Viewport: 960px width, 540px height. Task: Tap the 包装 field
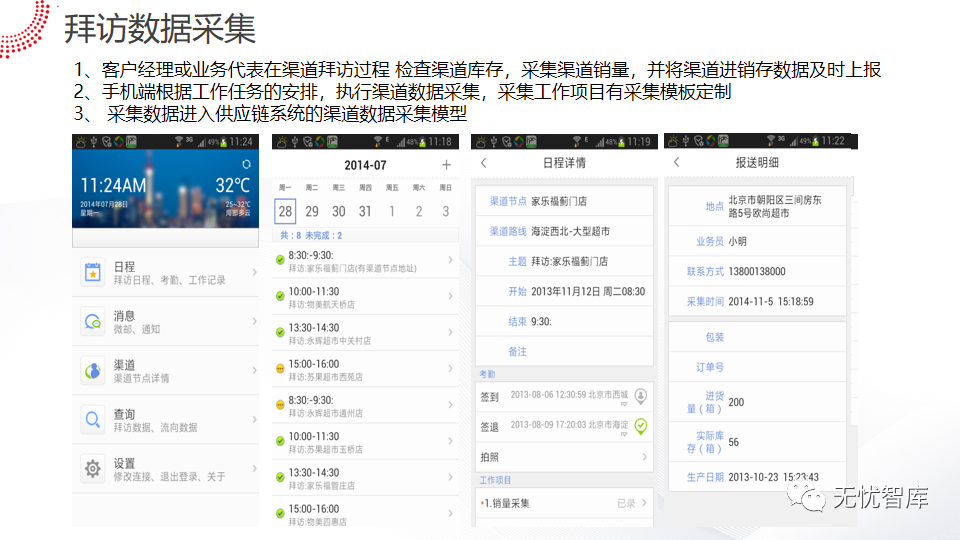click(x=757, y=337)
